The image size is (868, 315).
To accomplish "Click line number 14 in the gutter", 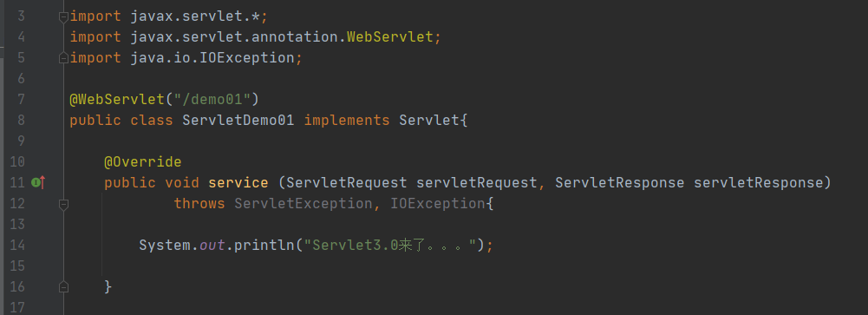I will point(17,246).
